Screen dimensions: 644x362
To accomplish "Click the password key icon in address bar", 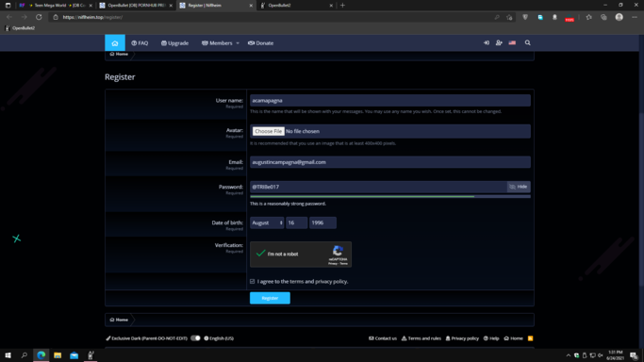I will [x=497, y=17].
